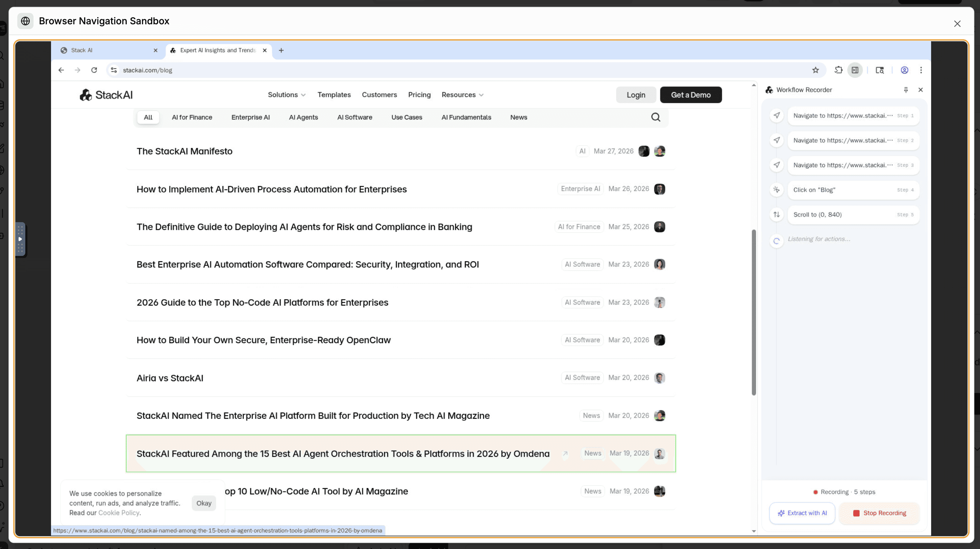The height and width of the screenshot is (549, 980).
Task: Select AI Agents category filter
Action: tap(303, 117)
